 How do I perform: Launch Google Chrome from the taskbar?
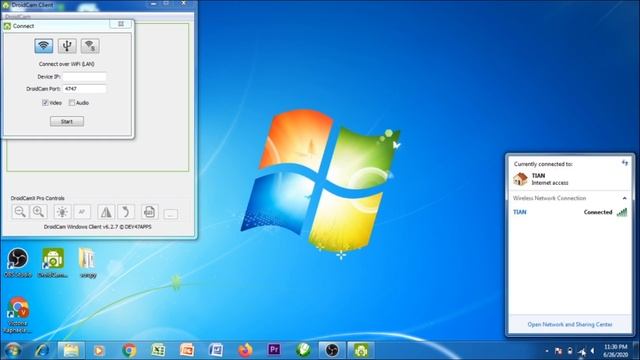129,350
